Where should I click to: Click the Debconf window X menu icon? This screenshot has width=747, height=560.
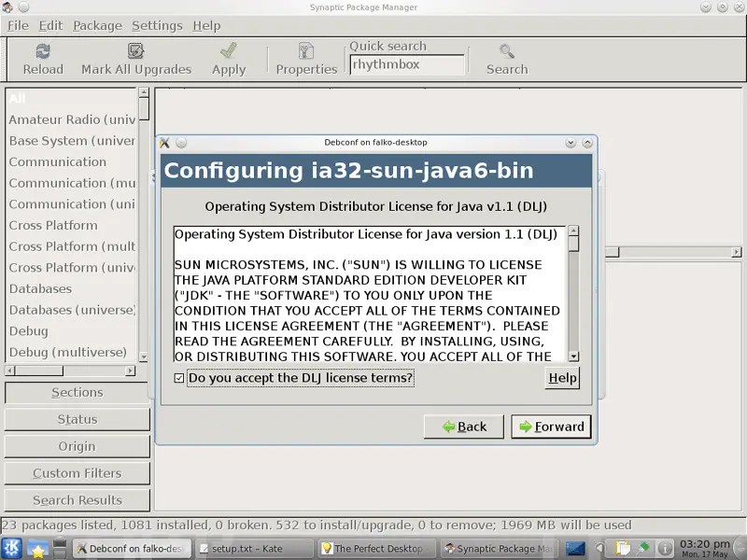(x=164, y=143)
